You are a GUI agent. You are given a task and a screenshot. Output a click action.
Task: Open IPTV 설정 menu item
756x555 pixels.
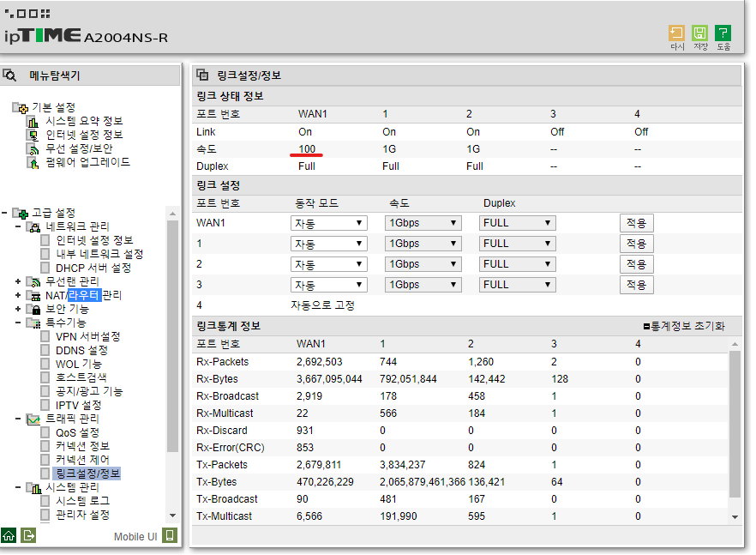[x=79, y=405]
